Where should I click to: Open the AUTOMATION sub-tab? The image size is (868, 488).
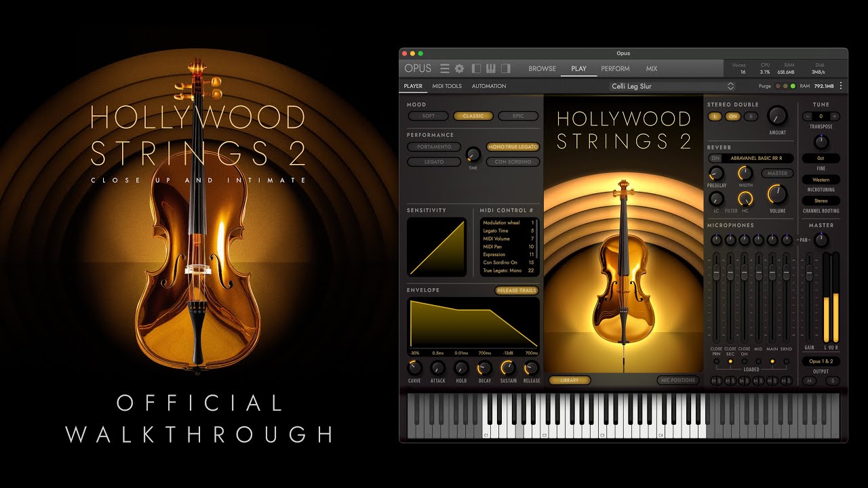[x=489, y=86]
